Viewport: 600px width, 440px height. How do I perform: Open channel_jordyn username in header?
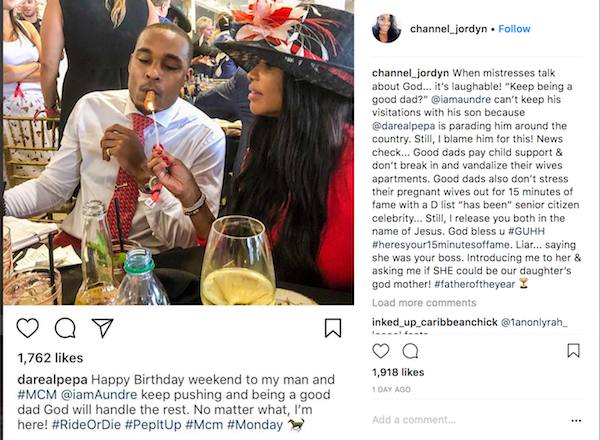[x=448, y=29]
